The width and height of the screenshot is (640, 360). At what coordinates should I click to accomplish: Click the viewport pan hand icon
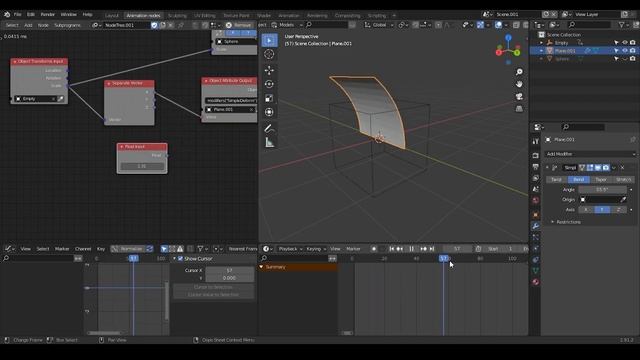click(519, 84)
